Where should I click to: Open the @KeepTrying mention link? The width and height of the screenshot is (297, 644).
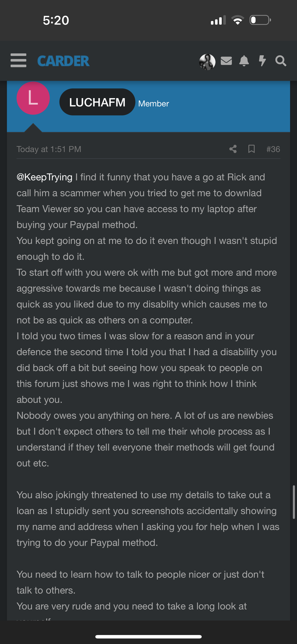(44, 177)
